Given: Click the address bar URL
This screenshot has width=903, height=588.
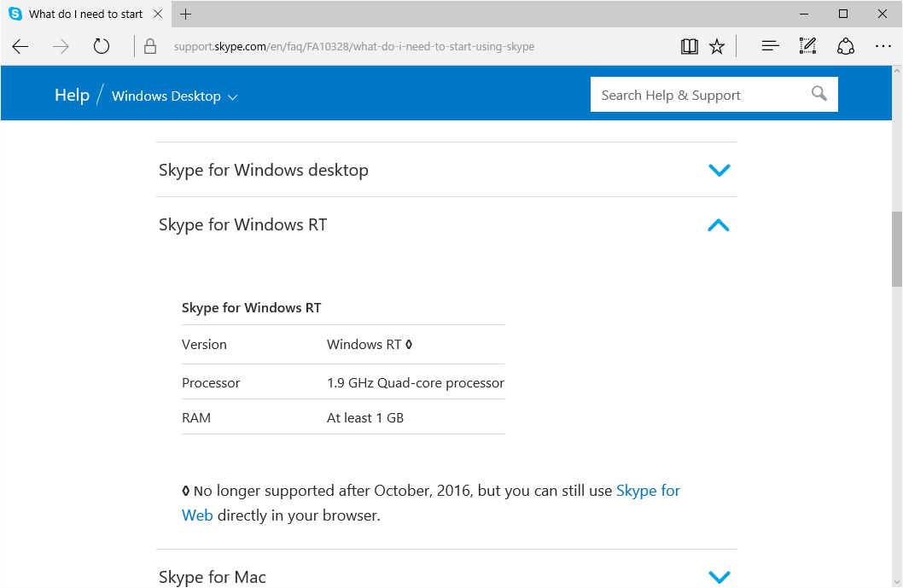Looking at the screenshot, I should (x=353, y=46).
